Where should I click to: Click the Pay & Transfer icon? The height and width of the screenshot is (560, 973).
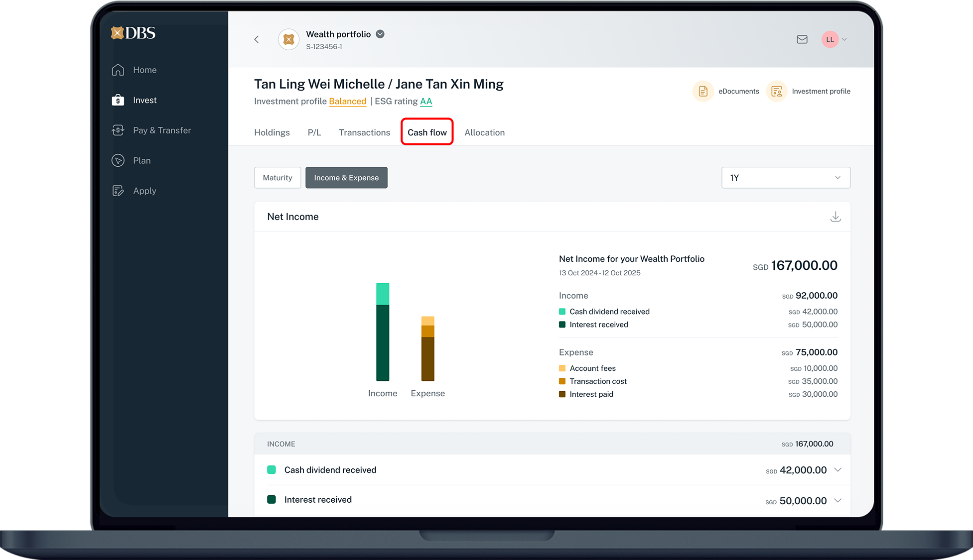point(118,130)
